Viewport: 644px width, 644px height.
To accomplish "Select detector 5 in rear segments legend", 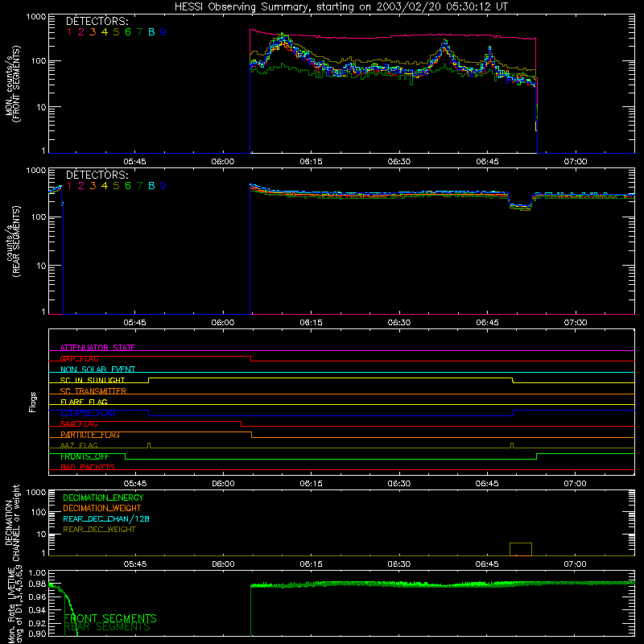I will point(116,186).
